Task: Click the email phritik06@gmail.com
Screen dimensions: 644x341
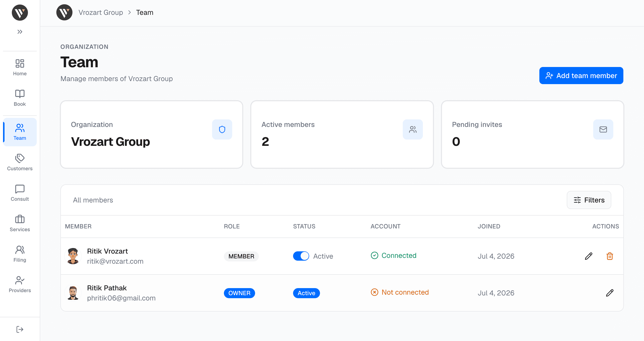Action: coord(121,298)
